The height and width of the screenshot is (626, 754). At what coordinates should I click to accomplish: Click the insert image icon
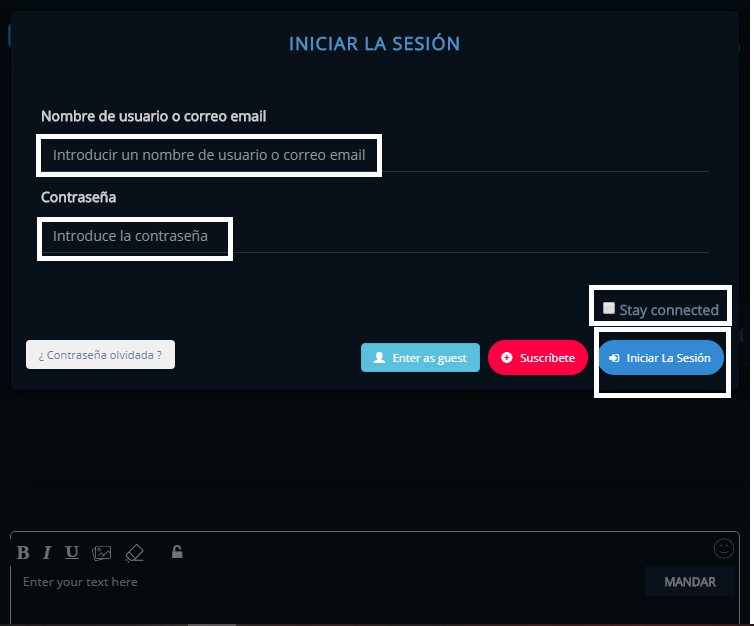pyautogui.click(x=101, y=553)
